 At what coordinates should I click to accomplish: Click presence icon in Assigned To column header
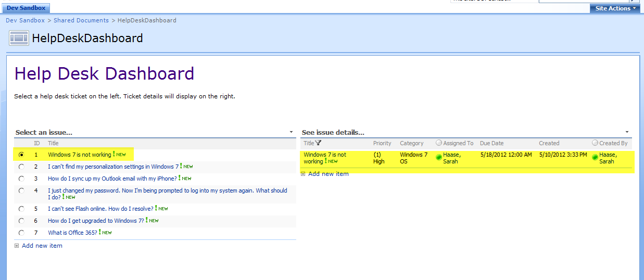439,143
